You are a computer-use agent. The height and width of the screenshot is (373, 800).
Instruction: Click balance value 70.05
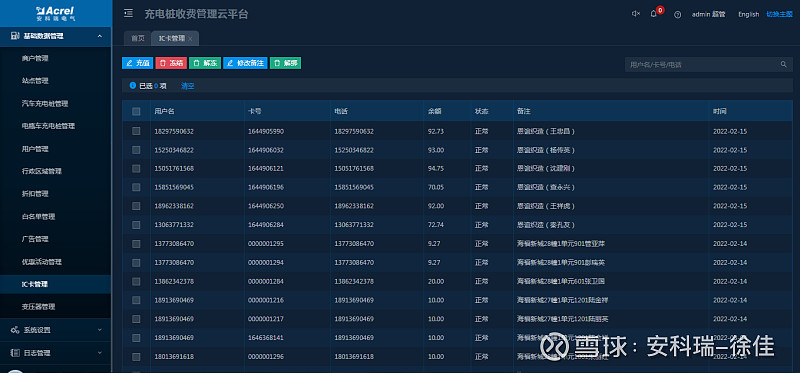[436, 187]
